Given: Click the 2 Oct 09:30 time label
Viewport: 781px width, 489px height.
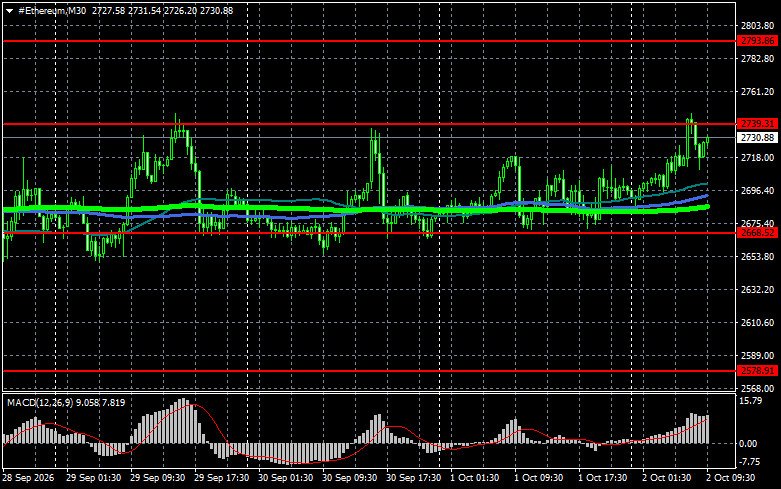Looking at the screenshot, I should point(731,478).
